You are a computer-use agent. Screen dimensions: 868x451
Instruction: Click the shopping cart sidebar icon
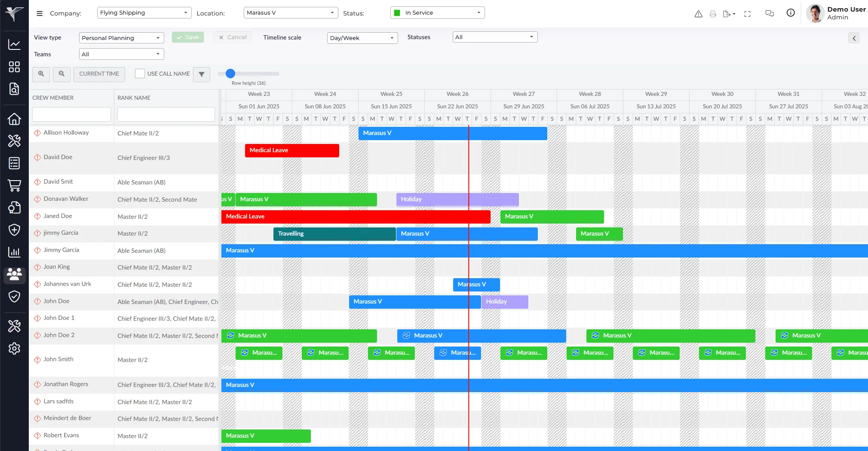click(14, 185)
